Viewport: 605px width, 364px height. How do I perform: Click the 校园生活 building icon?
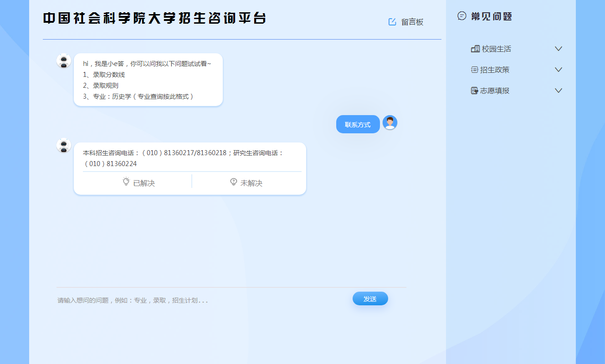(475, 49)
